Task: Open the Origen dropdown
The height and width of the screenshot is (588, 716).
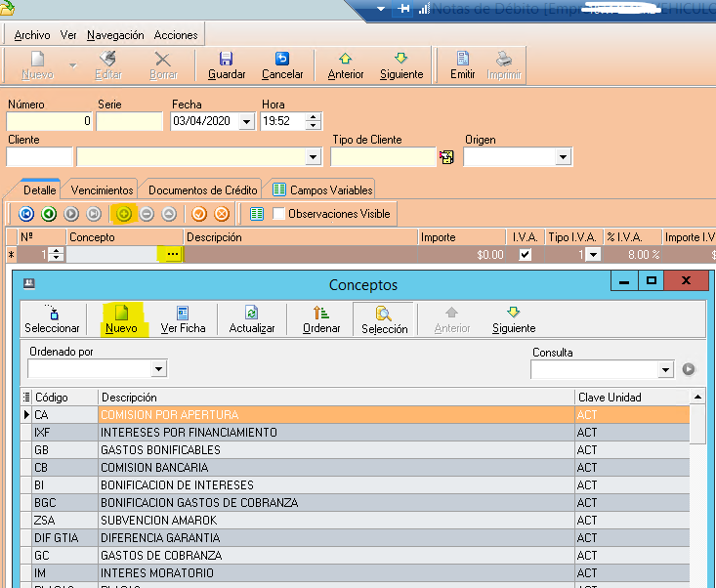Action: pos(563,157)
